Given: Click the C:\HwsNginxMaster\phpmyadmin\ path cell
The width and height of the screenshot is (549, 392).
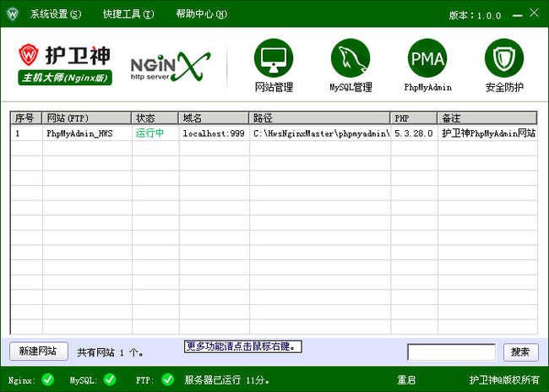Looking at the screenshot, I should click(322, 133).
